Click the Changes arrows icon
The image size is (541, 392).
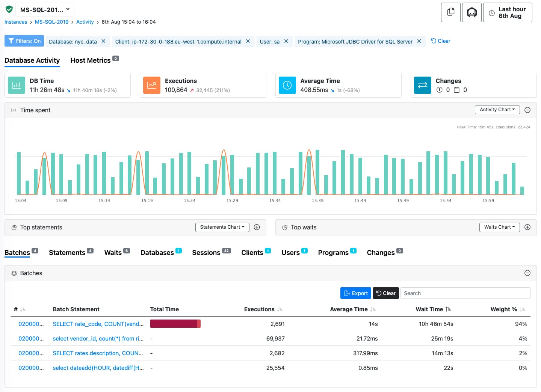tap(422, 85)
